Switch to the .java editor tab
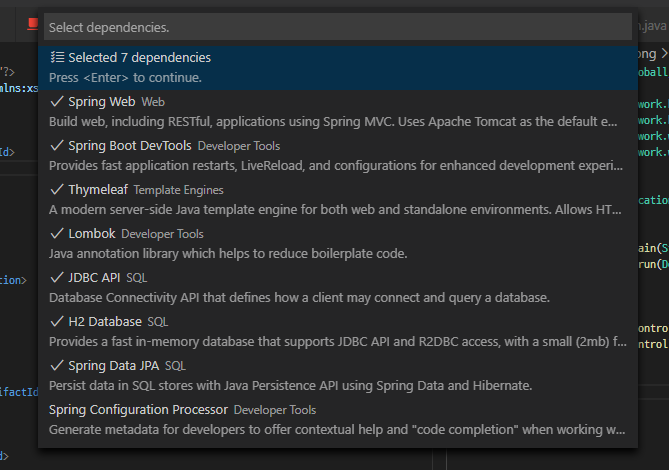The height and width of the screenshot is (470, 669). click(x=651, y=26)
